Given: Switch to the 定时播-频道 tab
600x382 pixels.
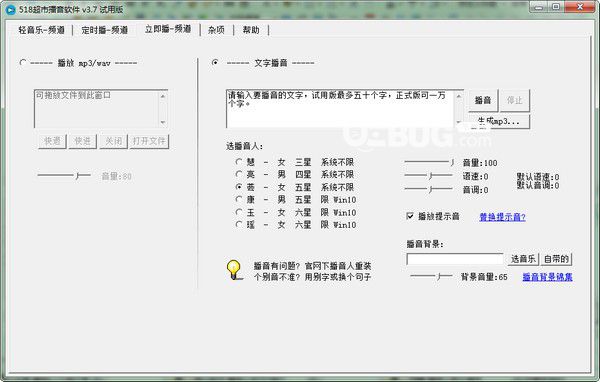Looking at the screenshot, I should click(x=104, y=30).
